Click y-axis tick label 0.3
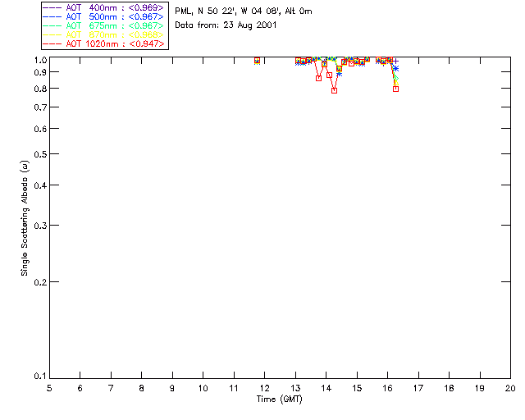The height and width of the screenshot is (420, 525). [40, 226]
